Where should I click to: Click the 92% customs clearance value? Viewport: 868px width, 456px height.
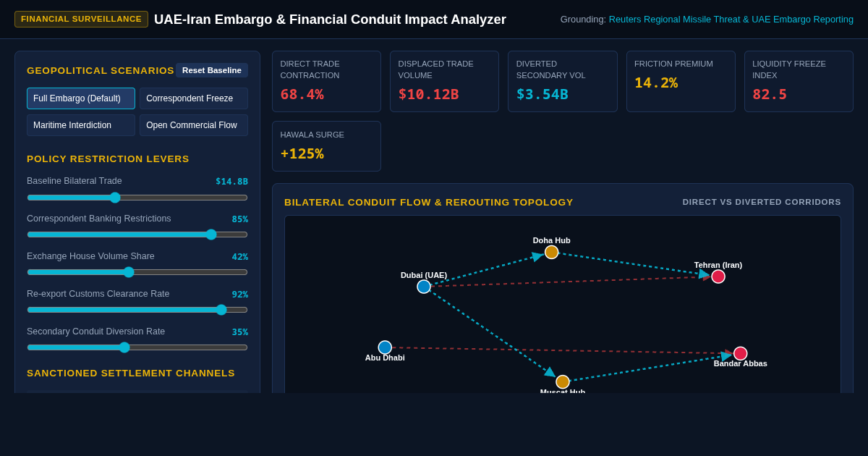click(x=240, y=295)
